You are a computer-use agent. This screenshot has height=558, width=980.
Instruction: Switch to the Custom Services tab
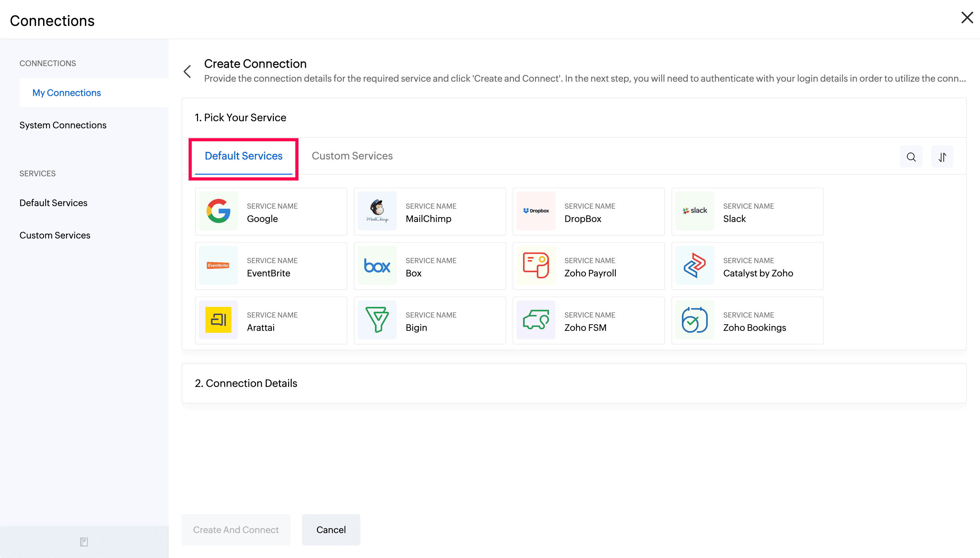352,156
